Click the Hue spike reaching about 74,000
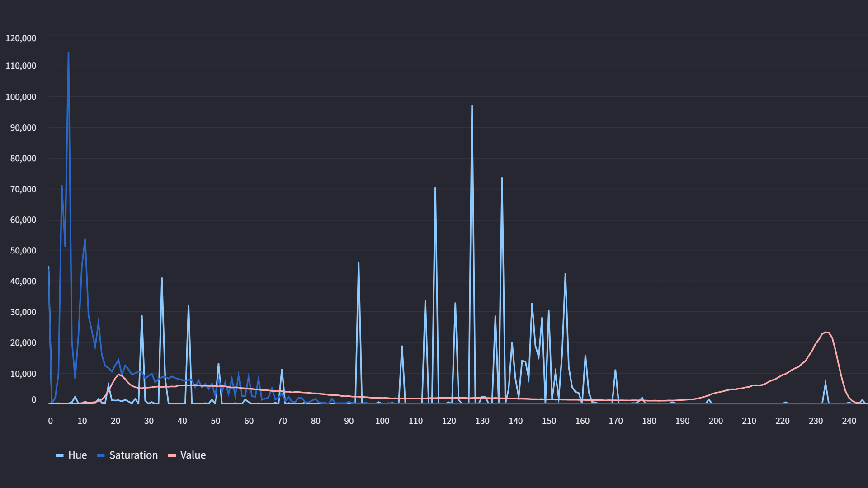The height and width of the screenshot is (488, 868). click(x=502, y=178)
